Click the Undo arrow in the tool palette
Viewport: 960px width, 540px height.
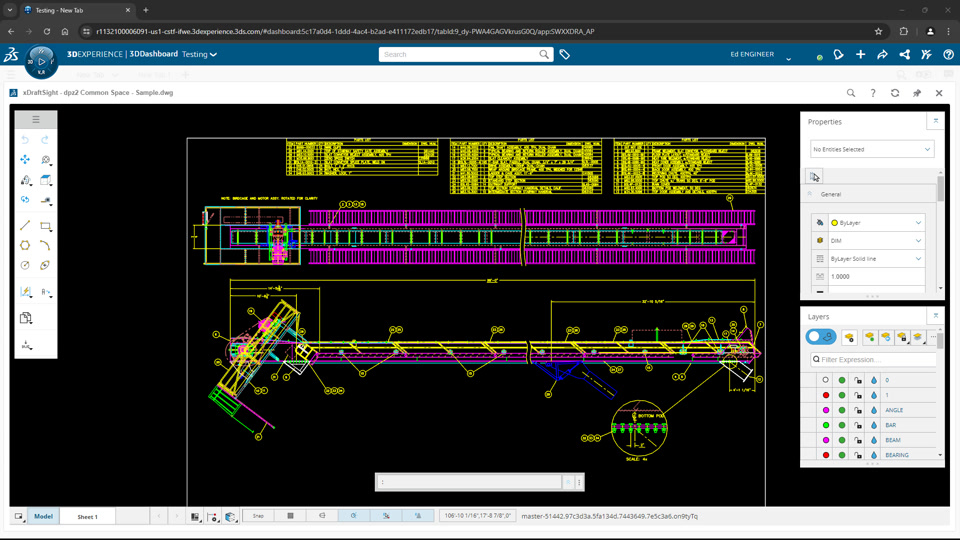click(25, 140)
